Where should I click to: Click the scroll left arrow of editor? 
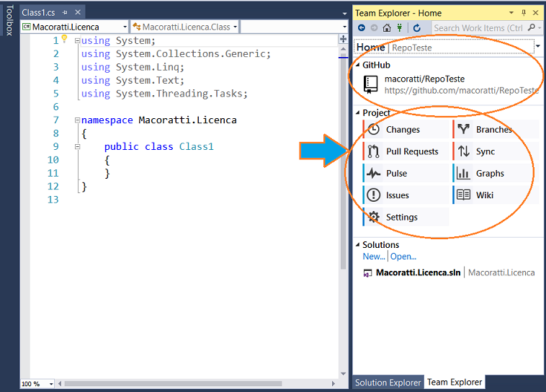[x=60, y=383]
